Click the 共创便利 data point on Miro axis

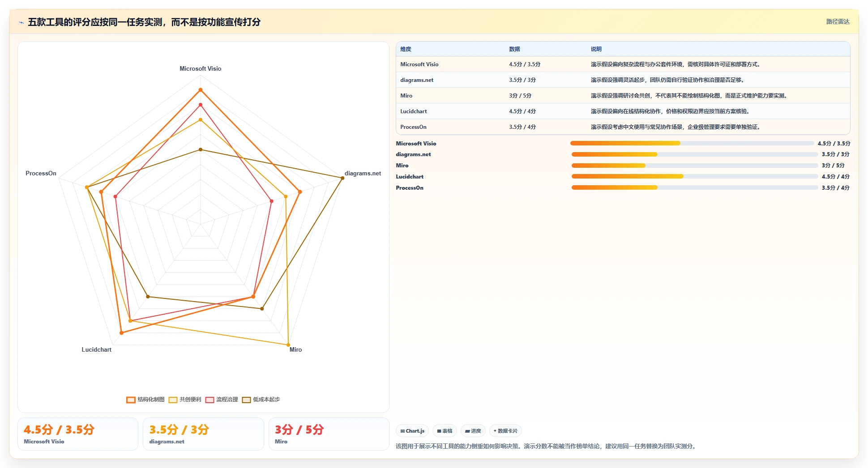[x=288, y=345]
